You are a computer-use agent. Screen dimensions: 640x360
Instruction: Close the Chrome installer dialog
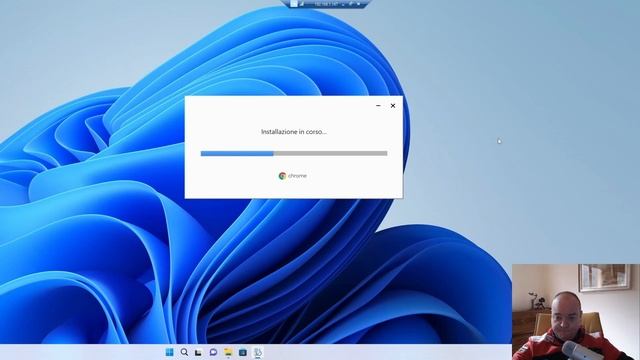point(393,106)
